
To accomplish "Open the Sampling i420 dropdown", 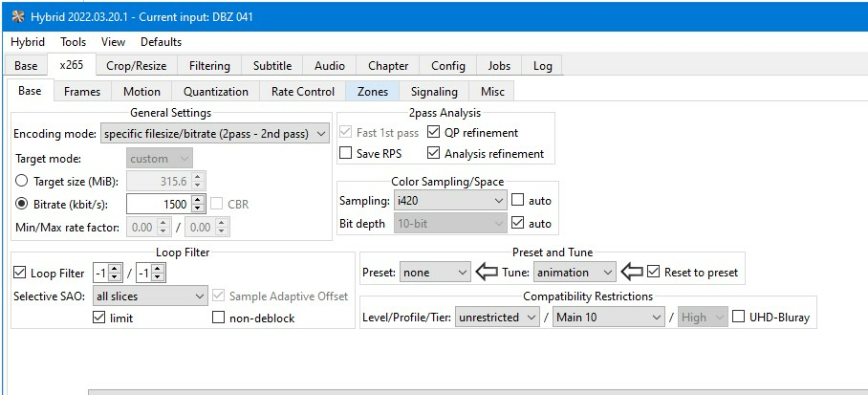I will click(x=450, y=201).
